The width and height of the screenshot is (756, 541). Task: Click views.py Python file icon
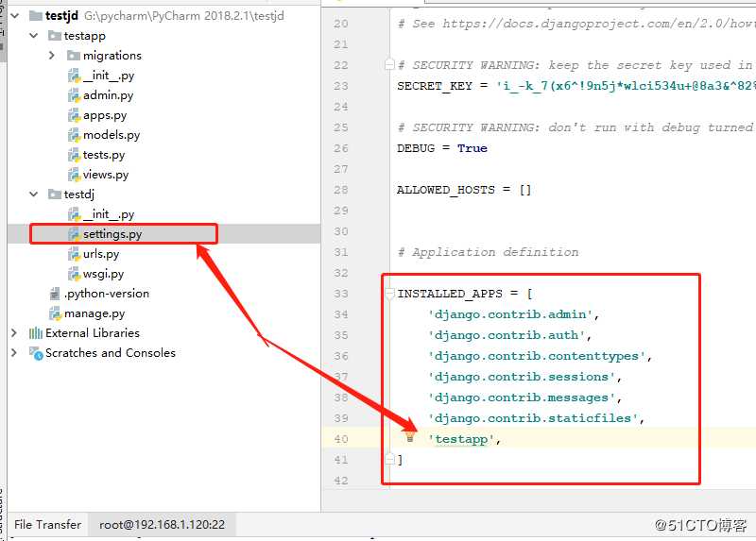pyautogui.click(x=74, y=175)
